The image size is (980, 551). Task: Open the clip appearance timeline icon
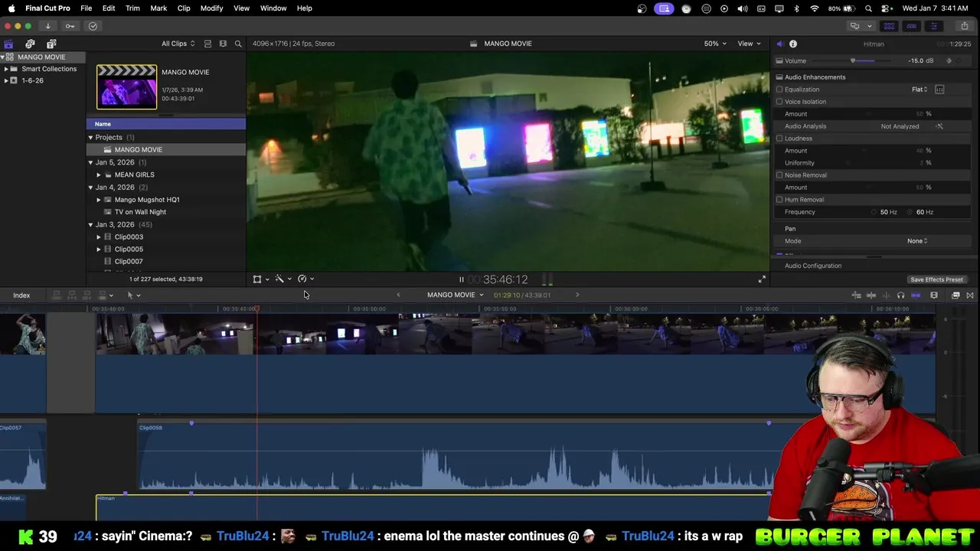[x=934, y=295]
